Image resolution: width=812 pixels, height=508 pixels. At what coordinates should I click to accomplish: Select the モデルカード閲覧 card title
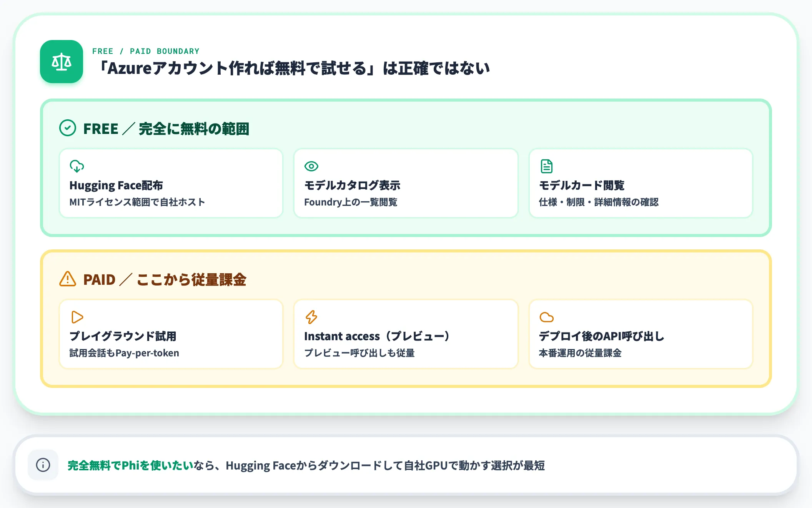(x=582, y=185)
